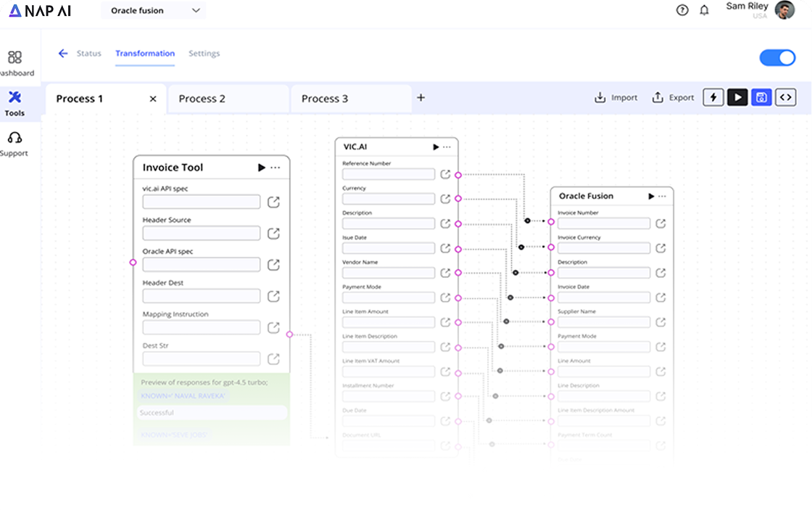Open external link for Header Source

(x=273, y=234)
